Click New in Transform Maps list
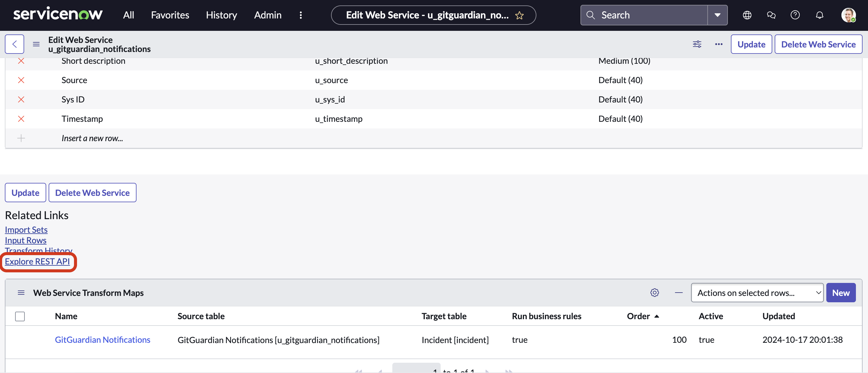868x373 pixels. [841, 293]
